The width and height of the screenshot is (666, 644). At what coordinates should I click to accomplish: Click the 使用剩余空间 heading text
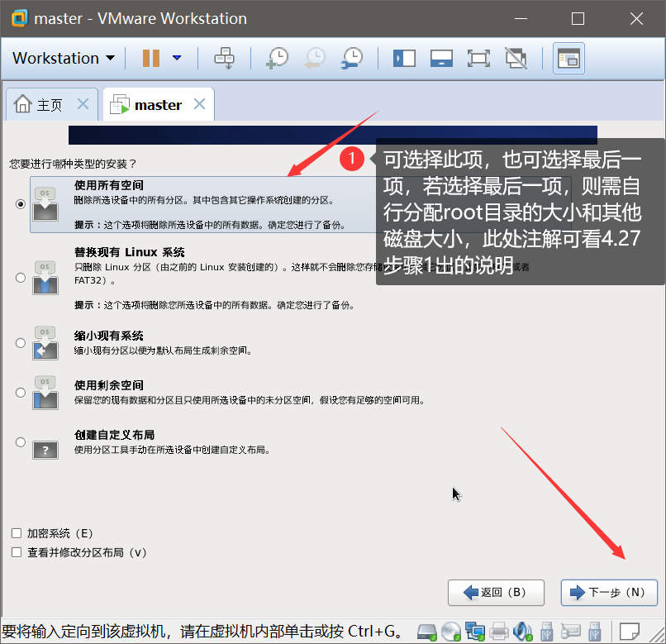[109, 385]
